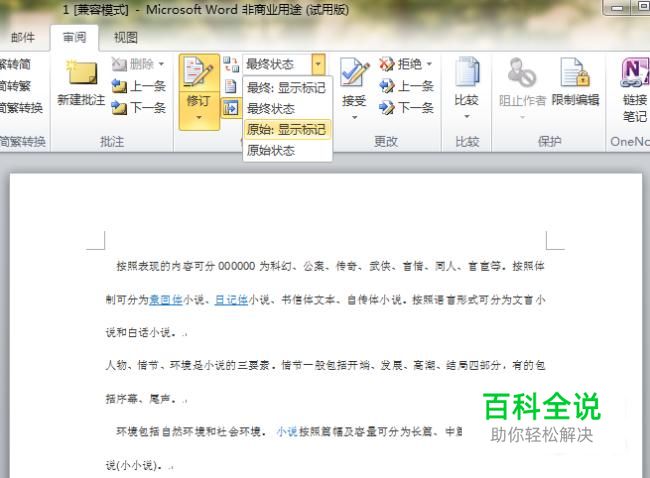Click the line beginning 人物、情节、环境
This screenshot has width=650, height=478.
click(x=325, y=365)
